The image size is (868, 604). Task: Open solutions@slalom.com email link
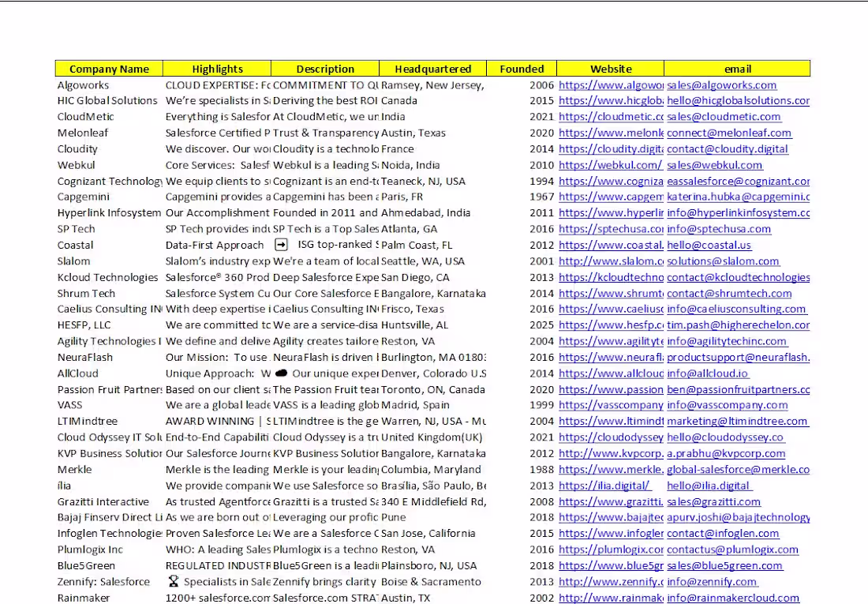click(723, 261)
